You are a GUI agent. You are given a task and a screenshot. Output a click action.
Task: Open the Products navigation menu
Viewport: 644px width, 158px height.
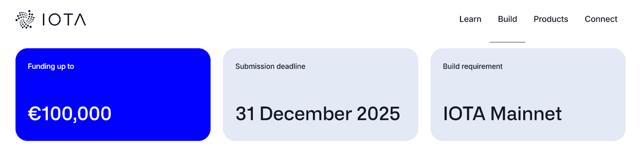551,19
